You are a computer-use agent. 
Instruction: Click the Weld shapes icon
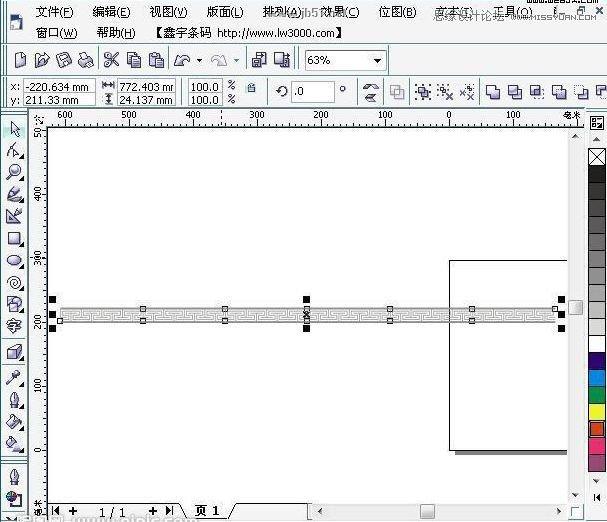(x=493, y=92)
